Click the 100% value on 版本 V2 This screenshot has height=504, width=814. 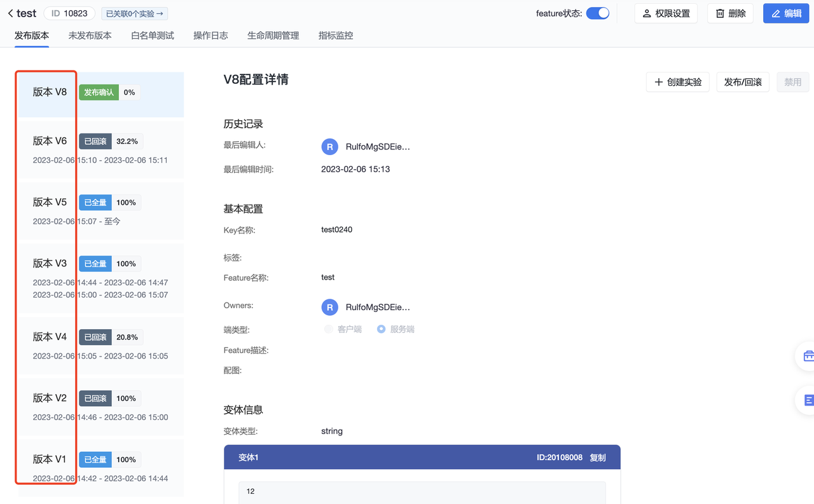[126, 398]
